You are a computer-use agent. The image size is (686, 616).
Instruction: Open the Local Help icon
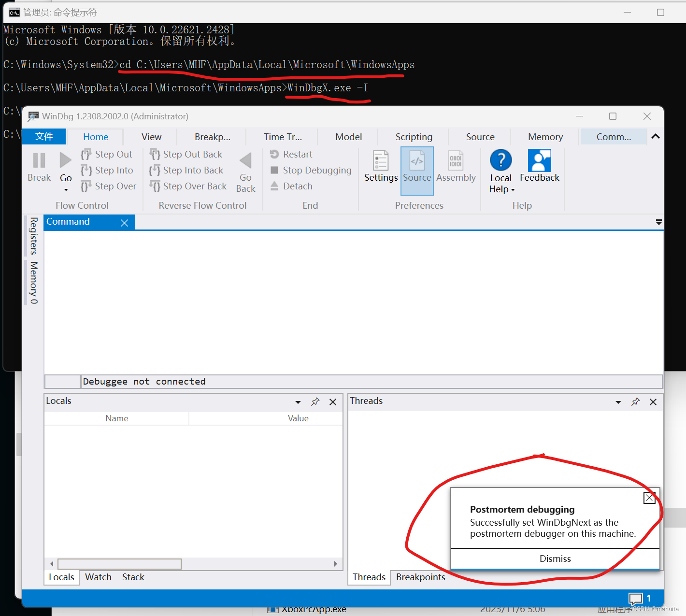[500, 160]
